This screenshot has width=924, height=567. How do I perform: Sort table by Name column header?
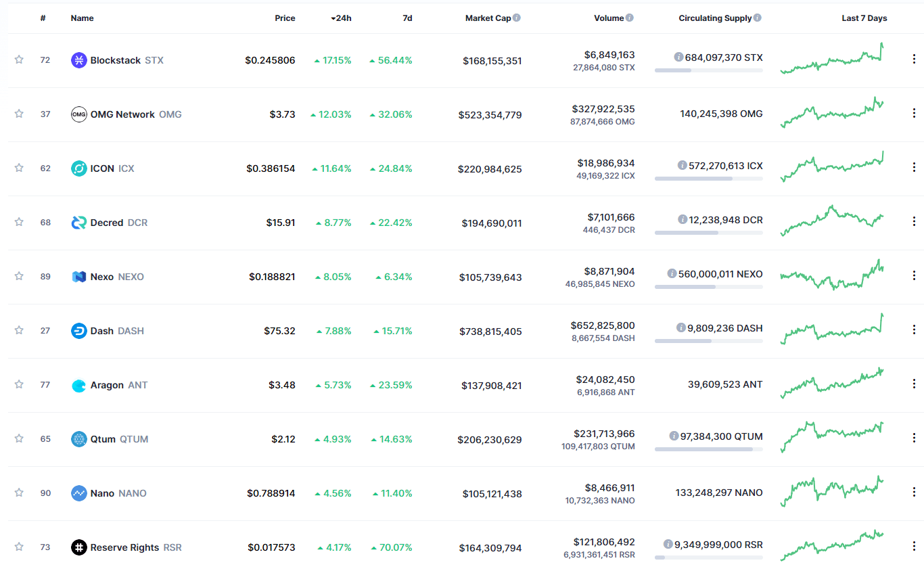[82, 18]
